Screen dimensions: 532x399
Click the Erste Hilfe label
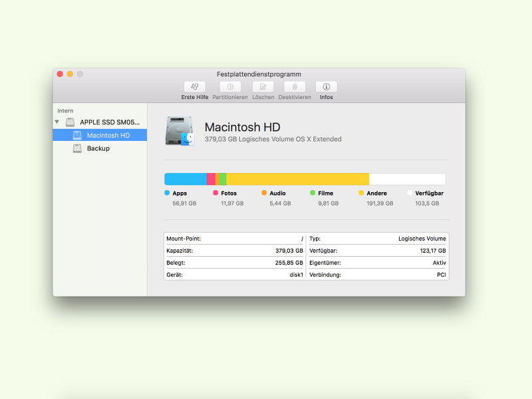(195, 97)
